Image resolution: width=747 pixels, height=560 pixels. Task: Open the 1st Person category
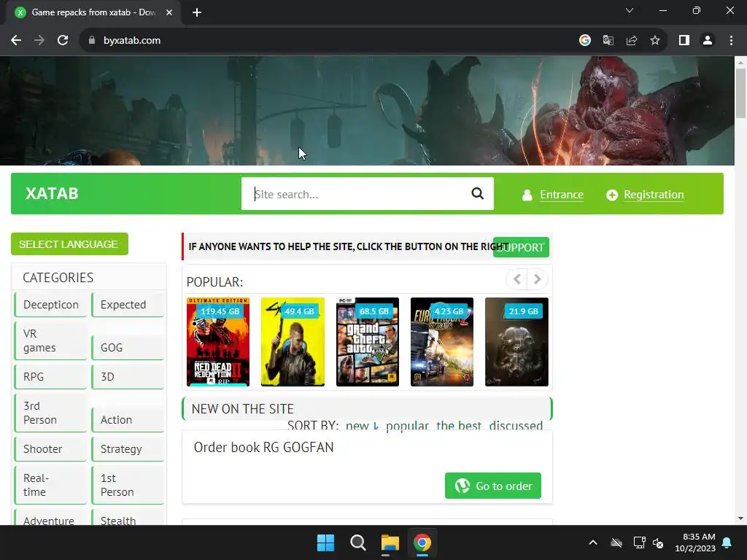[x=128, y=485]
